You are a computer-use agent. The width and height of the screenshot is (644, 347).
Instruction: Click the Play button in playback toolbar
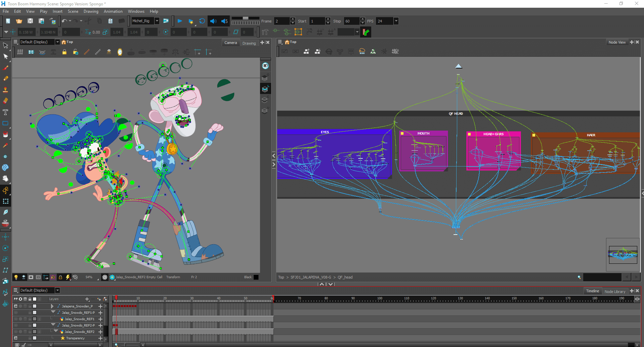click(x=180, y=21)
